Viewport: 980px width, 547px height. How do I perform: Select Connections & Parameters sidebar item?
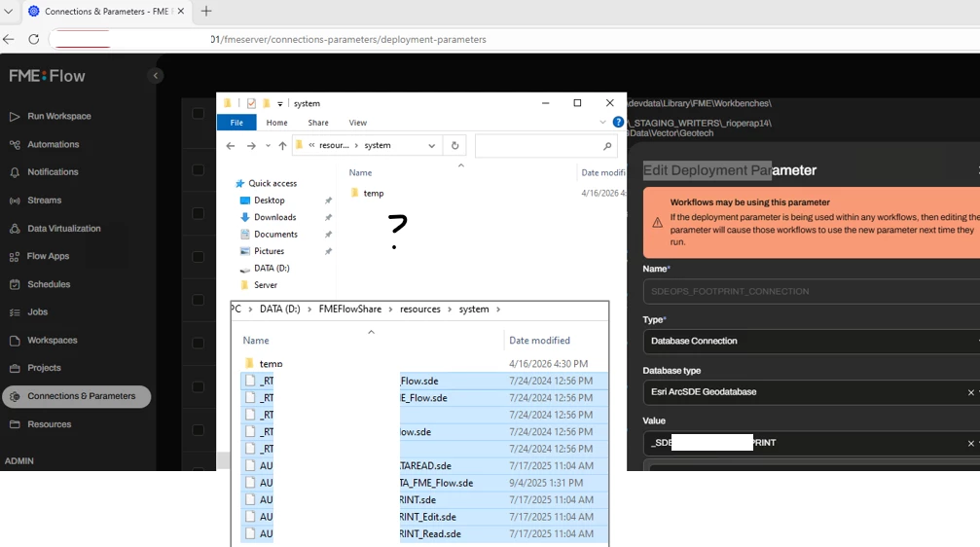click(76, 396)
